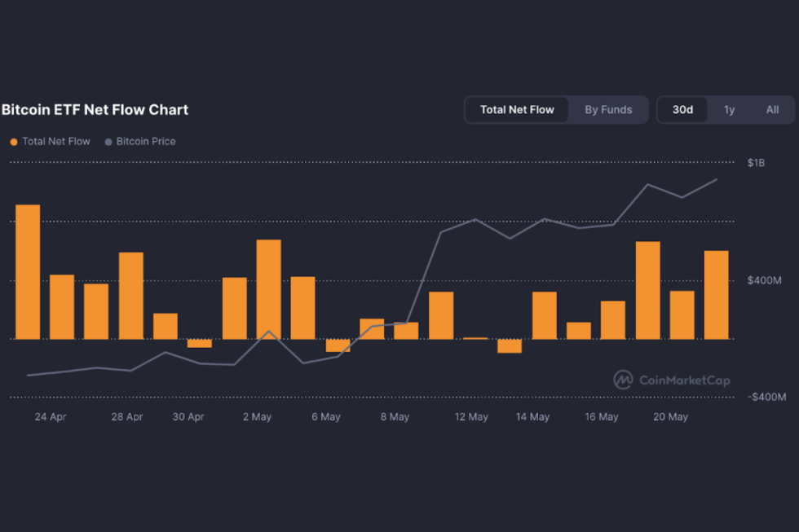Screen dimensions: 799x532
Task: Click the Bitcoin ETF Net Flow Chart title
Action: (95, 110)
